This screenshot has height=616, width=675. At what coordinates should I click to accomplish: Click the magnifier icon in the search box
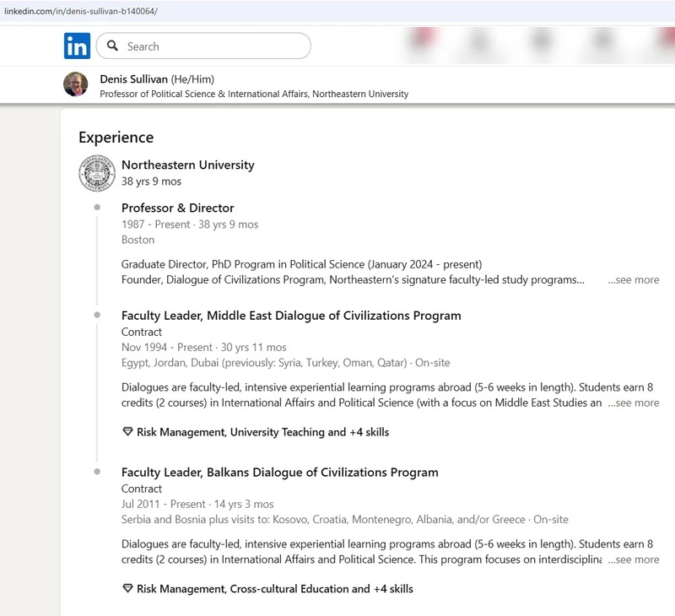pyautogui.click(x=113, y=46)
